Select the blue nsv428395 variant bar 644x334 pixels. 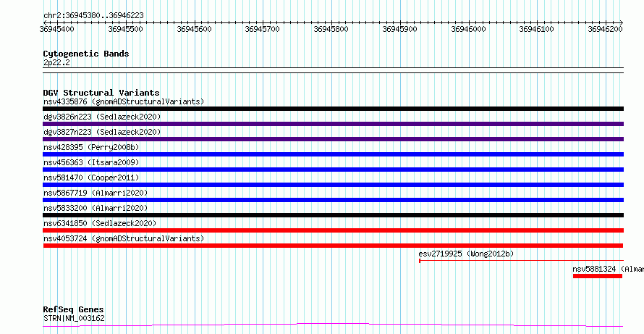tap(333, 154)
